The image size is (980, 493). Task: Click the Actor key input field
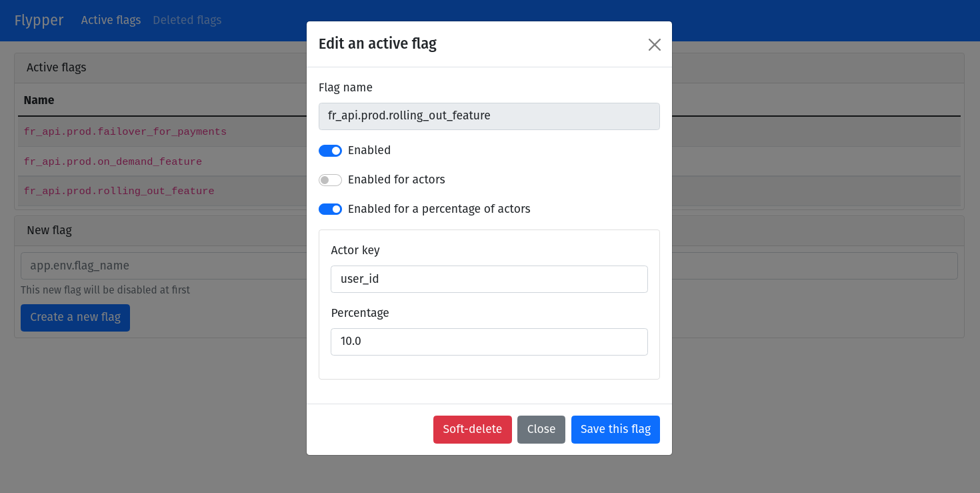(x=489, y=279)
